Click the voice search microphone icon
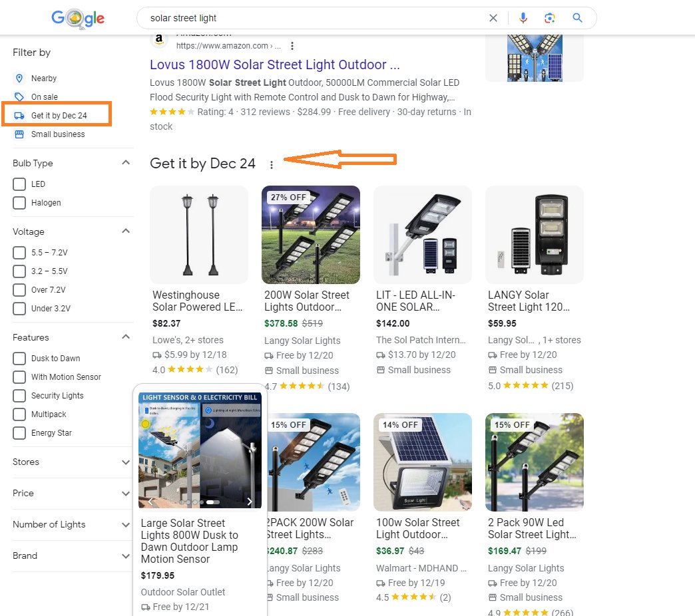 523,18
